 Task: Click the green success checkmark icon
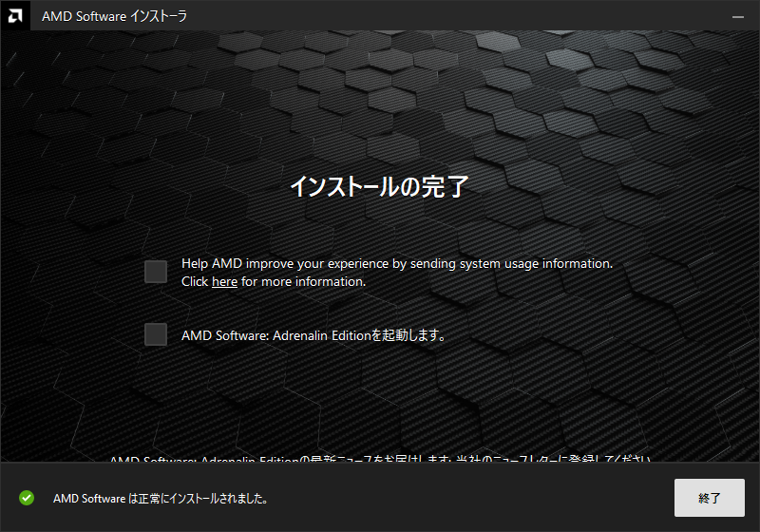pos(27,498)
